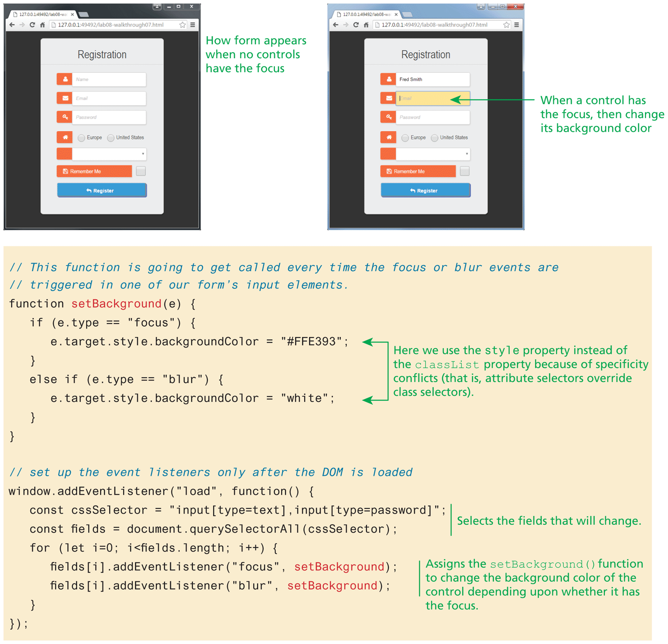This screenshot has width=668, height=644.
Task: Open the hamburger menu in the Fred Smith browser
Action: click(516, 25)
